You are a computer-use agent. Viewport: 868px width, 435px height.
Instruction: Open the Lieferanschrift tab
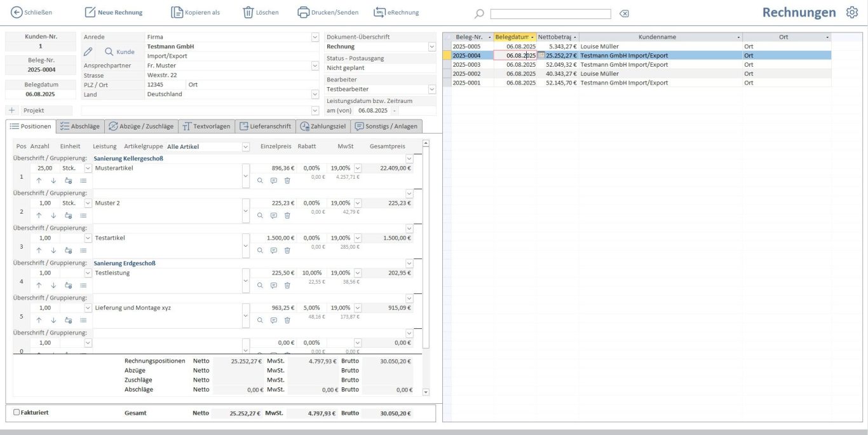265,126
